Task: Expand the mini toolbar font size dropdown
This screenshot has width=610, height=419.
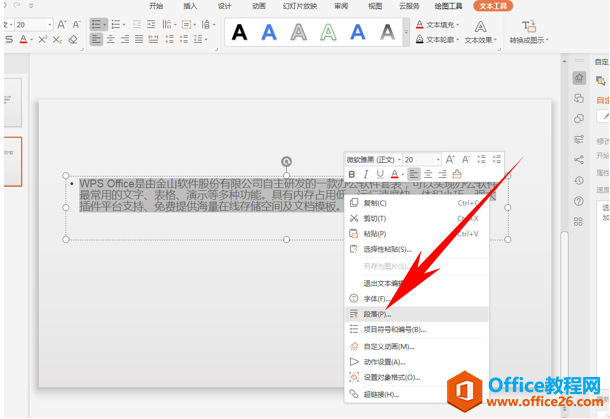Action: click(436, 159)
